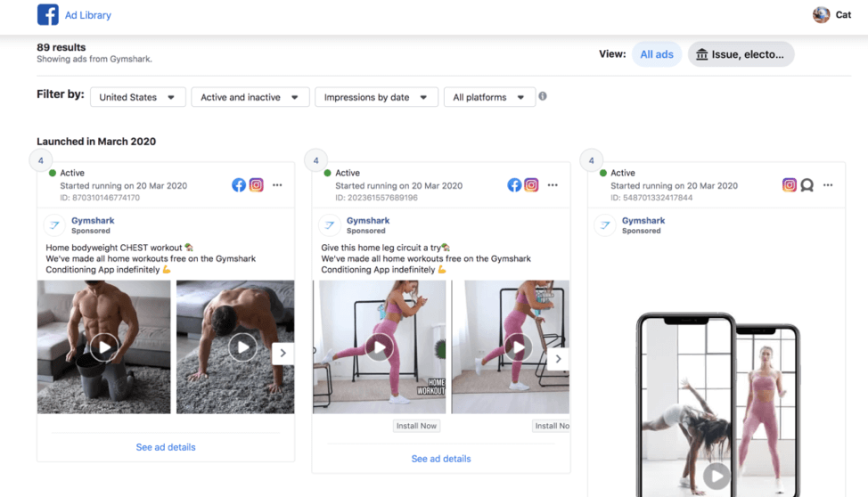This screenshot has width=868, height=497.
Task: Select ID 202361557689196 text
Action: [376, 198]
